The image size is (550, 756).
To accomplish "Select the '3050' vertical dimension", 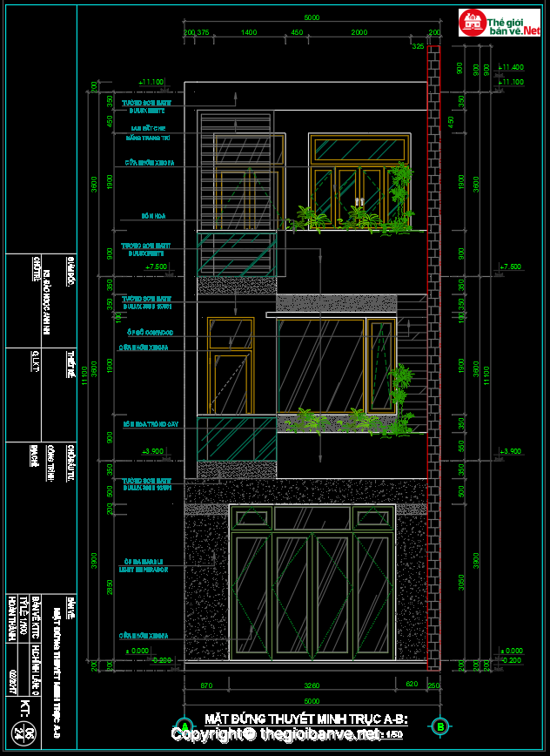I will click(461, 583).
